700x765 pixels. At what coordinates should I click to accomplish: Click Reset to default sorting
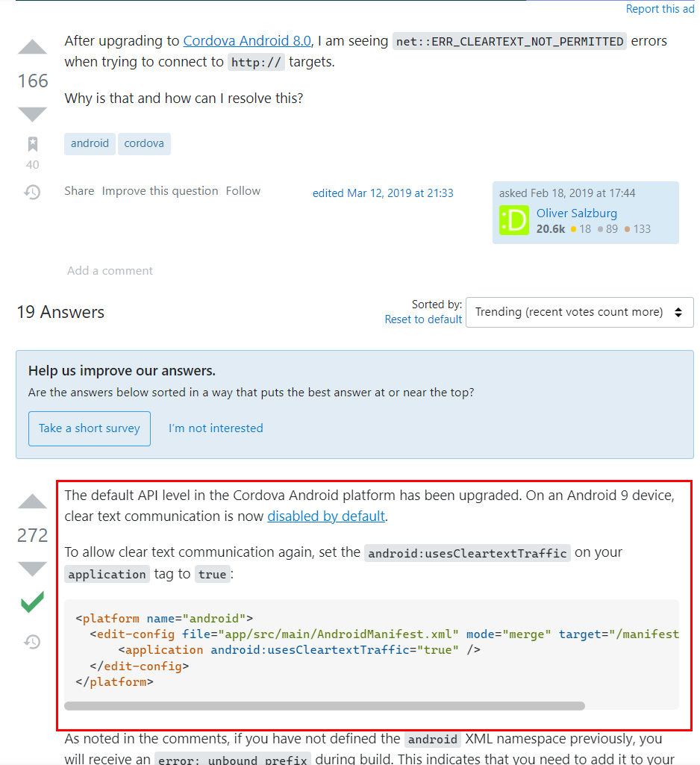click(423, 319)
